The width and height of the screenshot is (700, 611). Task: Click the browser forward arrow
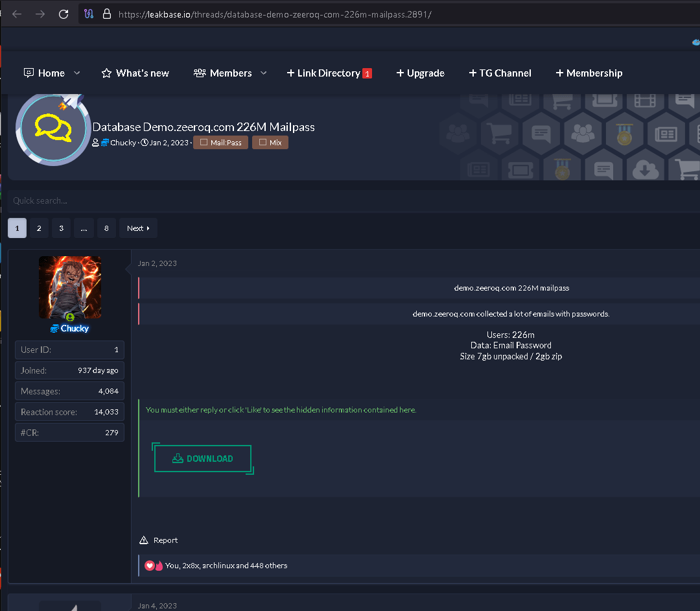pos(40,14)
